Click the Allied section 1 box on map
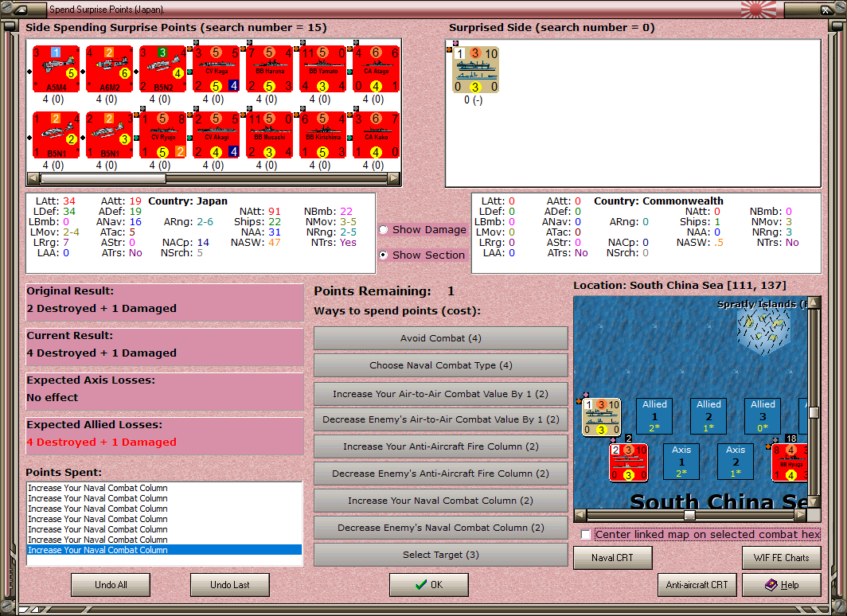The height and width of the screenshot is (616, 847). (x=654, y=415)
